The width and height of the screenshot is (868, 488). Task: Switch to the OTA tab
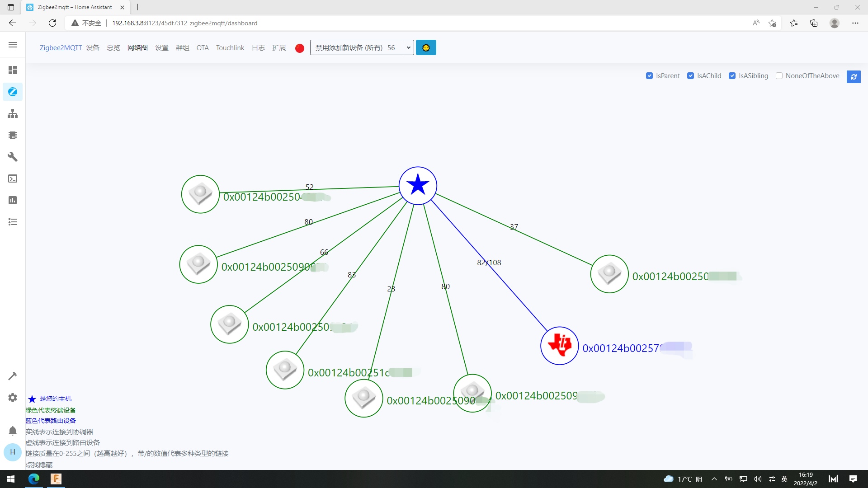[x=203, y=48]
